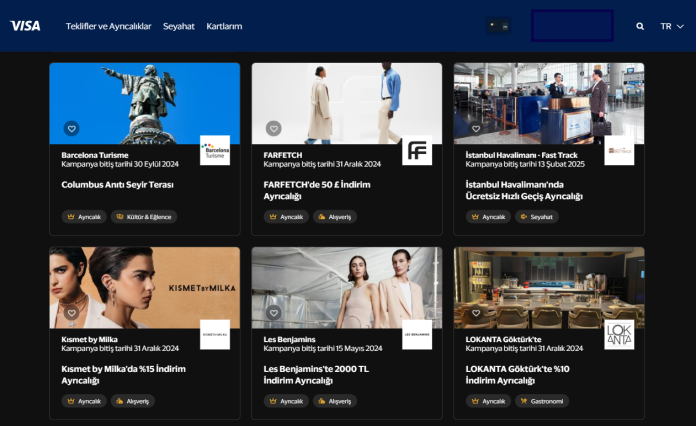Click the LOKANTA brand logo badge
The height and width of the screenshot is (426, 696).
coord(619,335)
